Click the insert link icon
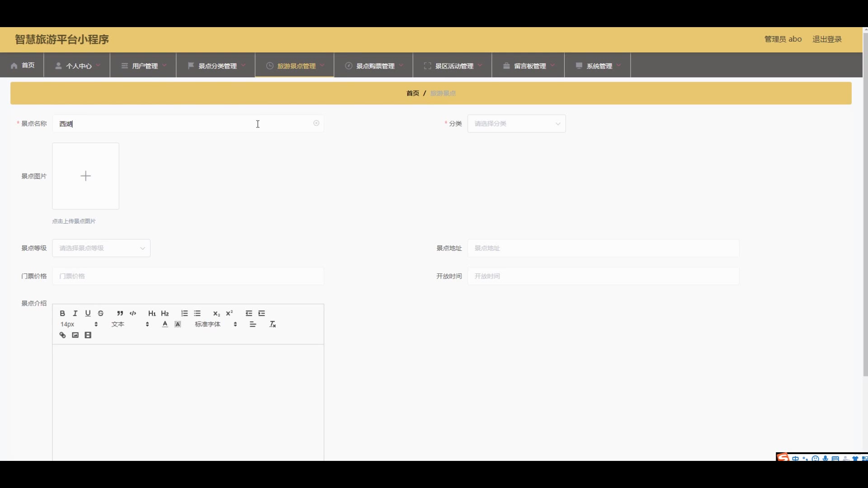868x488 pixels. point(62,335)
